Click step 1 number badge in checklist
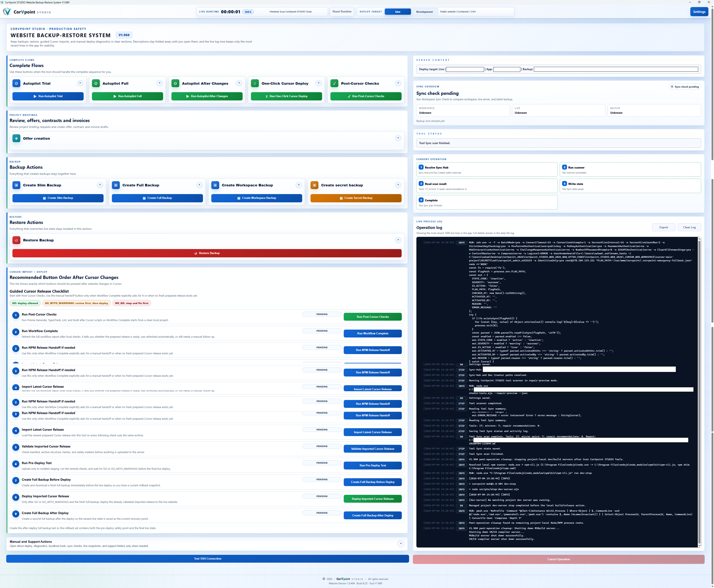Screen dimensions: 714x588 coord(16,315)
